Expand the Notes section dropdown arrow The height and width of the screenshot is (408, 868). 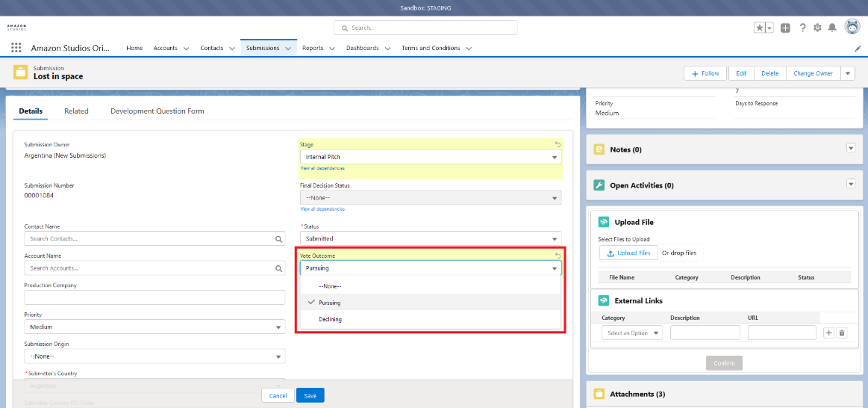(x=851, y=148)
